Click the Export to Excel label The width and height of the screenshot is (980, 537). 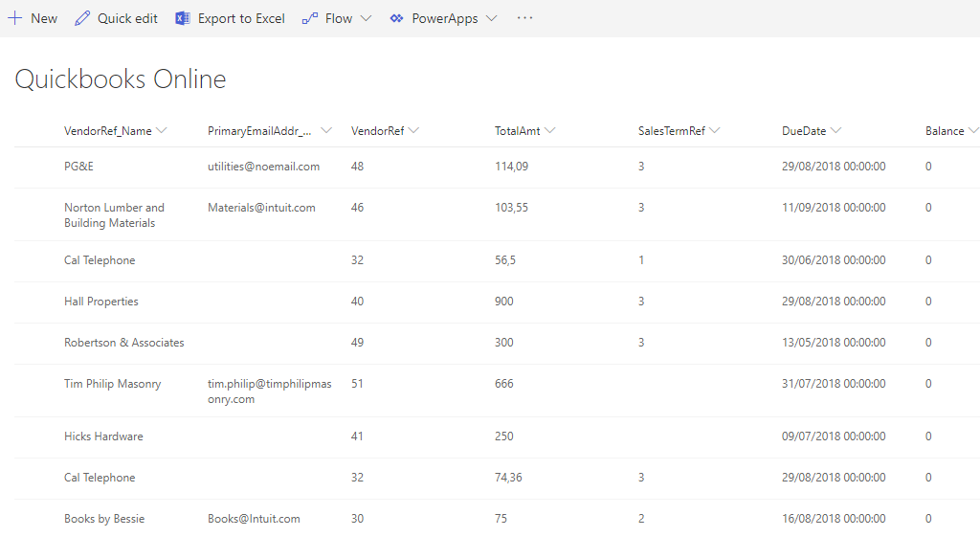[x=241, y=18]
